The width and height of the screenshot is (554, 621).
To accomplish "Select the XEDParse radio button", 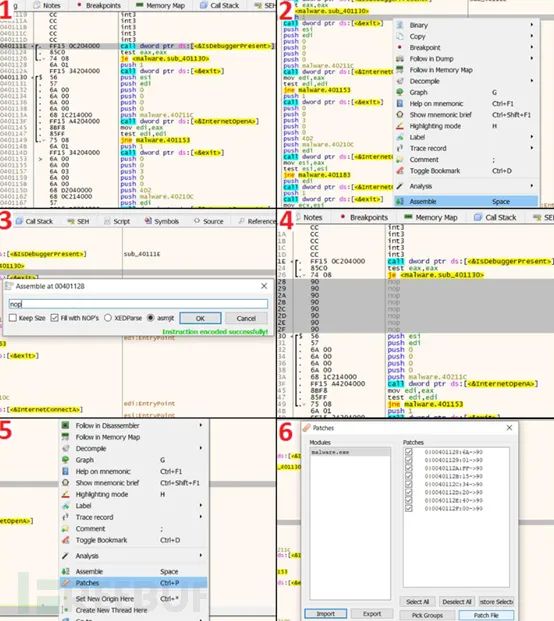I will pyautogui.click(x=108, y=318).
